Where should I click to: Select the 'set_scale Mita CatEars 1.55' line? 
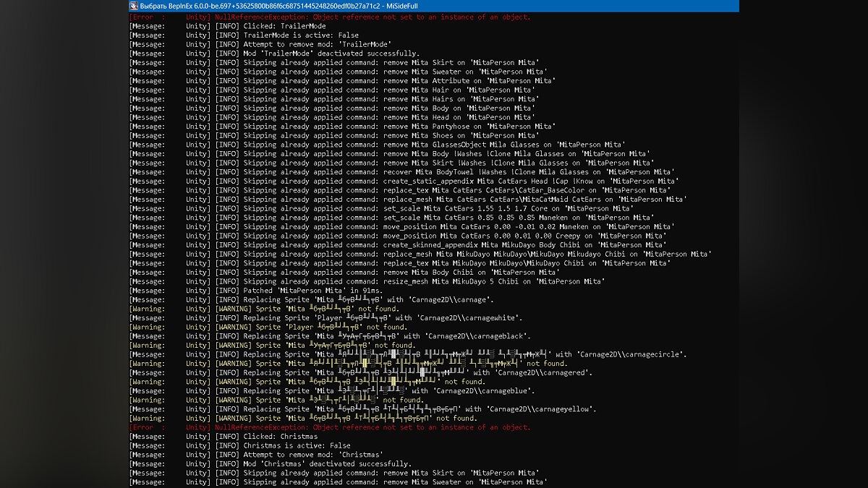pos(423,208)
